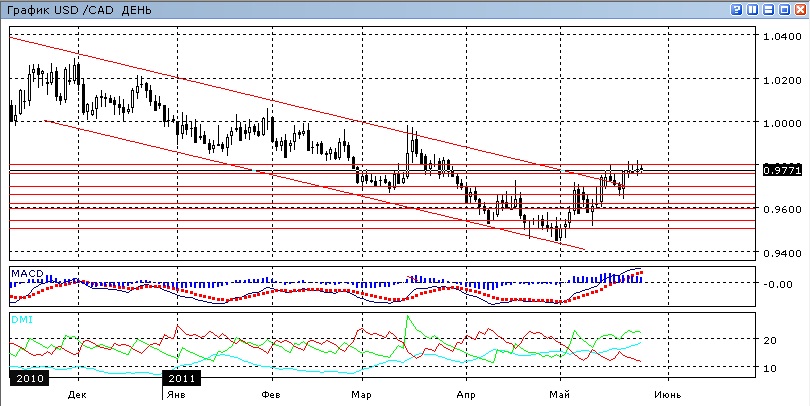
Task: Click the Мар month label
Action: point(361,395)
